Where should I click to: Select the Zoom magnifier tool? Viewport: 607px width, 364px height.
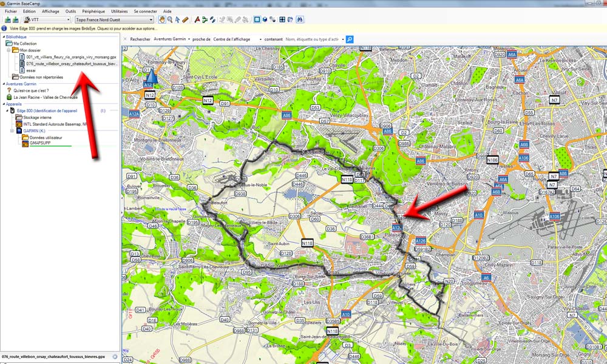click(x=169, y=20)
